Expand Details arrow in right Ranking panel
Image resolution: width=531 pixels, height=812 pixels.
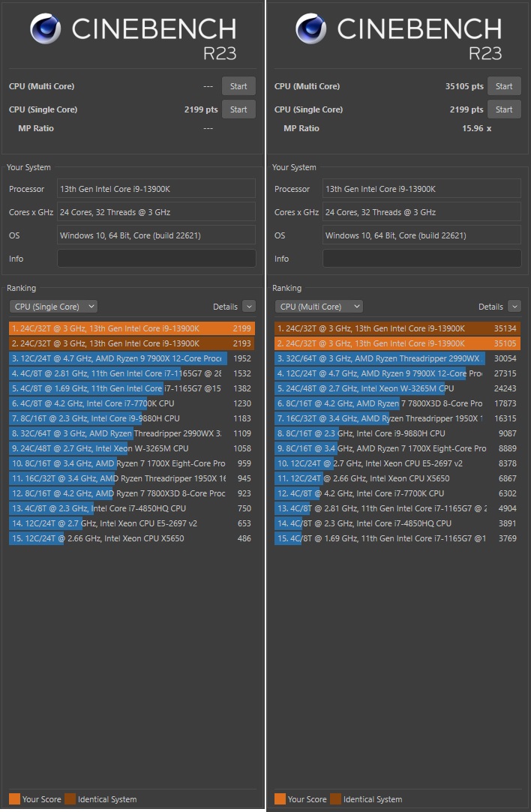514,307
